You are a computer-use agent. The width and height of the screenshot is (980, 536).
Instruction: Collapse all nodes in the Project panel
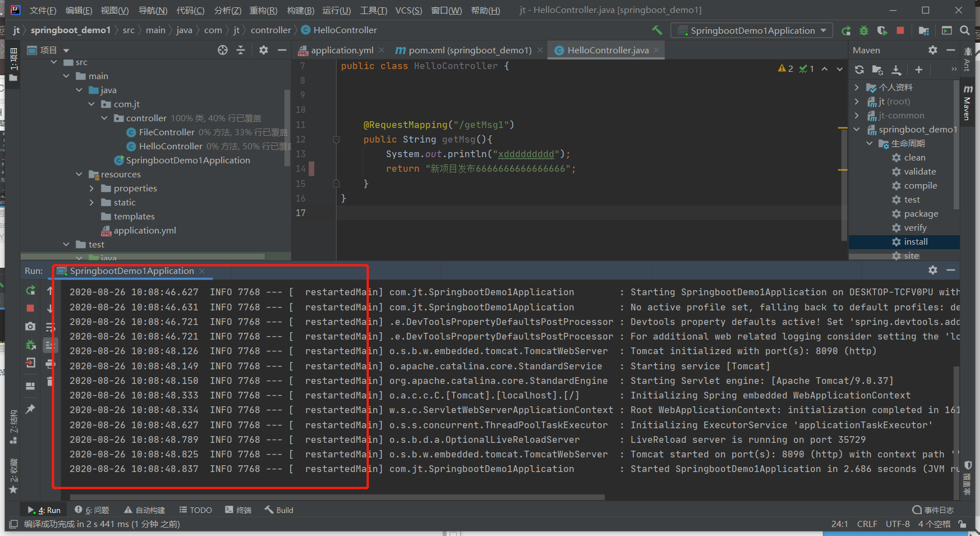[241, 50]
